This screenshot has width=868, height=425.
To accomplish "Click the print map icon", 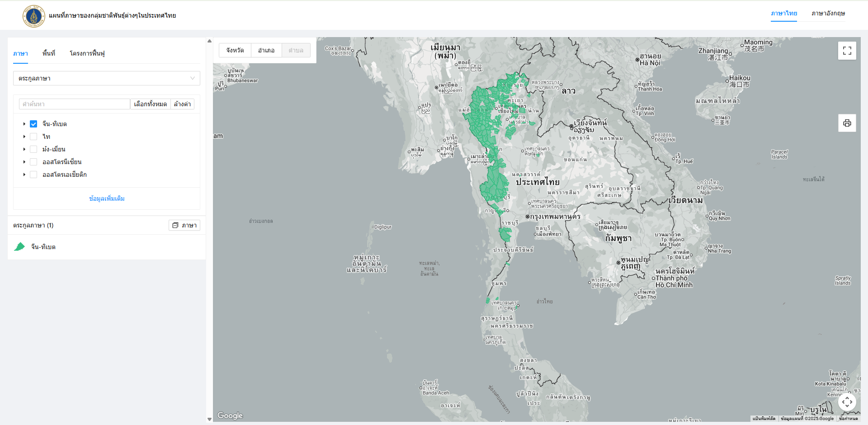I will click(847, 123).
